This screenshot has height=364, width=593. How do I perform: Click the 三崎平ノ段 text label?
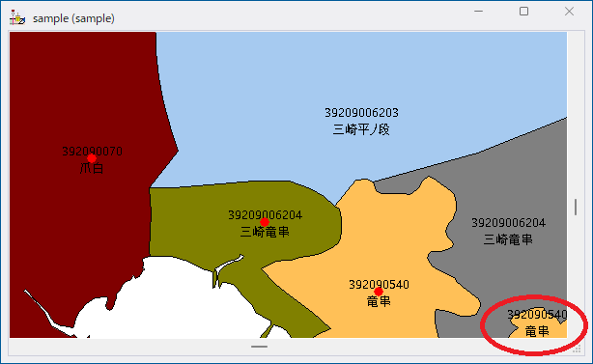pyautogui.click(x=361, y=129)
